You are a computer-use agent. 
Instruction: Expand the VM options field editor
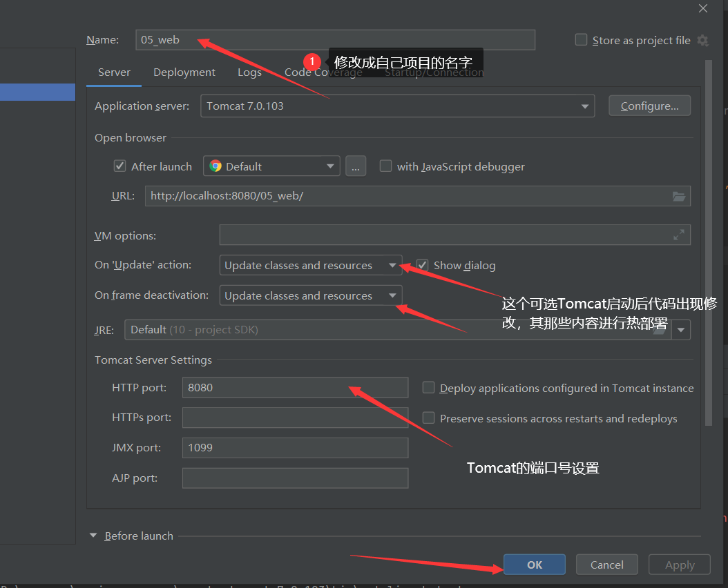(x=679, y=235)
